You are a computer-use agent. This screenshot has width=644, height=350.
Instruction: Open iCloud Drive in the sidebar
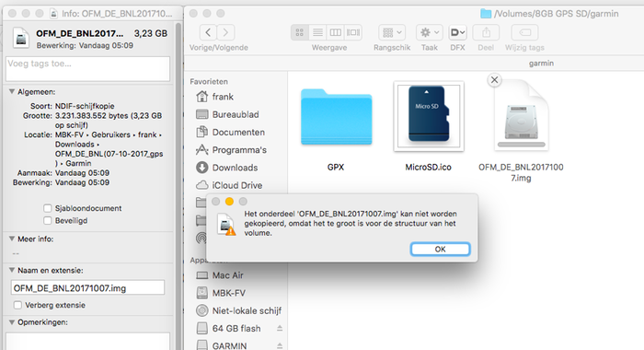point(236,185)
